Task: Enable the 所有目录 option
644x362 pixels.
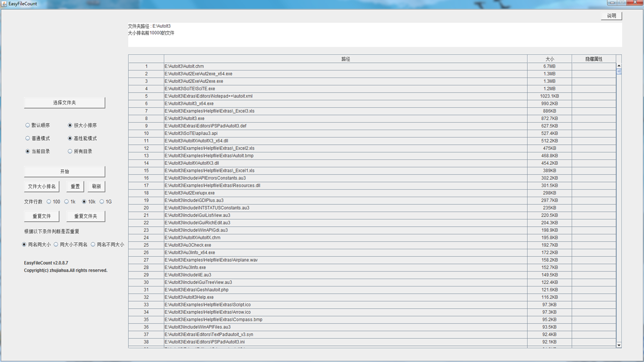Action: click(x=70, y=151)
